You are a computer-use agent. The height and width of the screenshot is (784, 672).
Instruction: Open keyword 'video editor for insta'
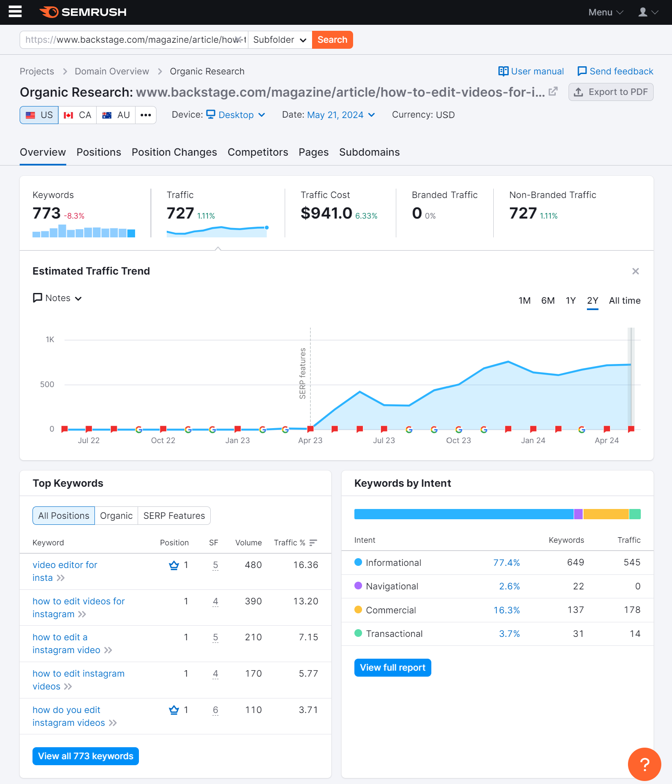point(65,571)
